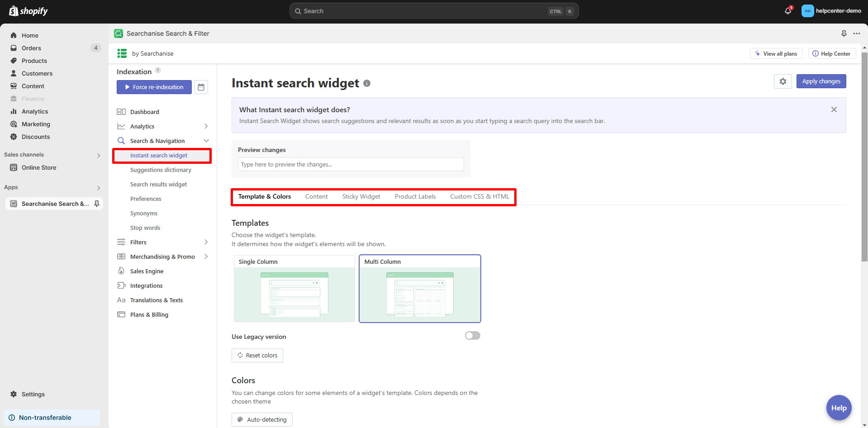Click the info icon next to Instant search widget
The image size is (868, 428).
pos(366,83)
